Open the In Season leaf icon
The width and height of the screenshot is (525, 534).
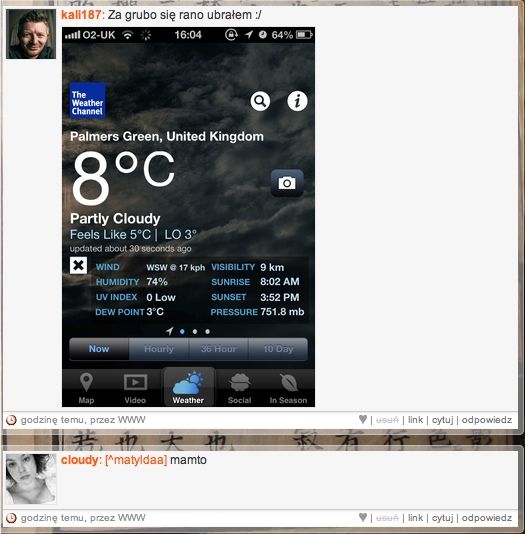point(289,382)
